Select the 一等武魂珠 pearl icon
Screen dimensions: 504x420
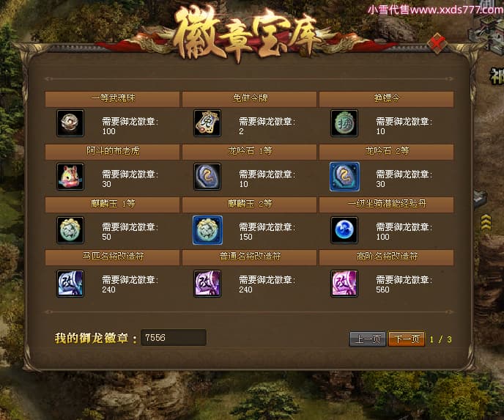(x=70, y=123)
